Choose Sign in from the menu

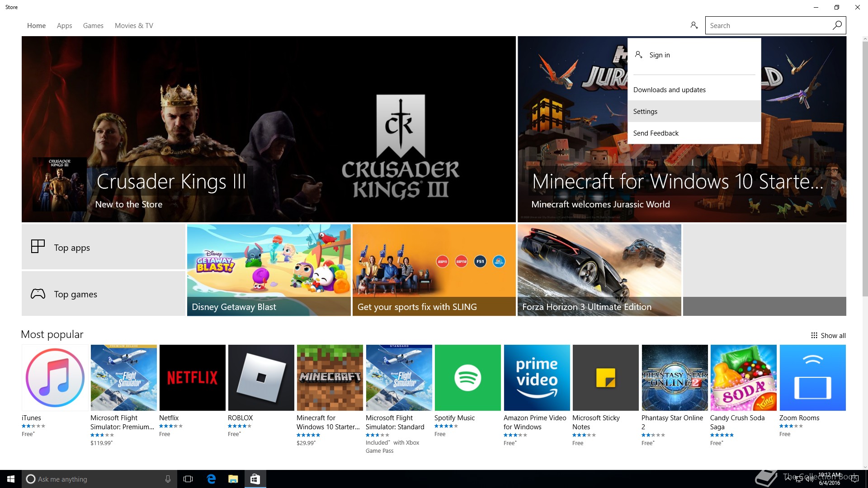(694, 55)
